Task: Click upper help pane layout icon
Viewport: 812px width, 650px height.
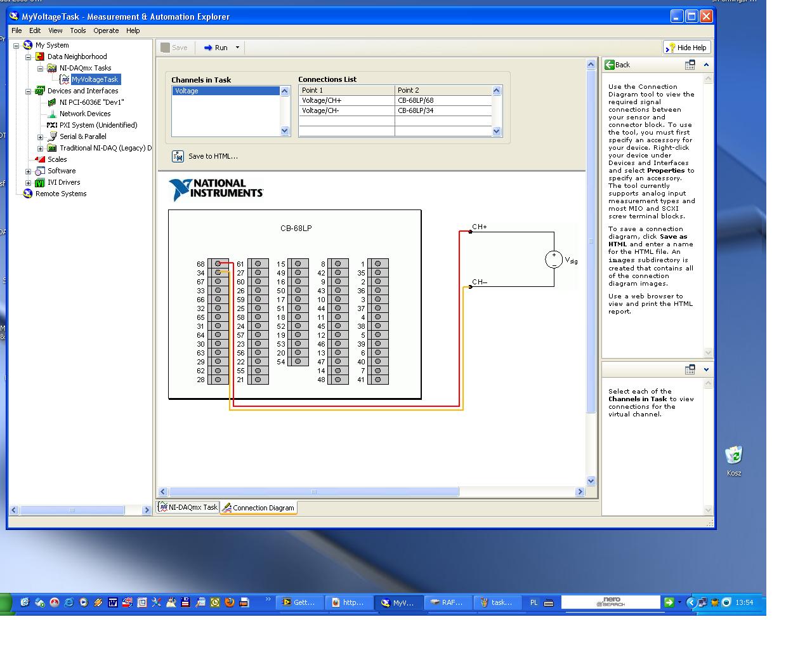Action: (690, 65)
